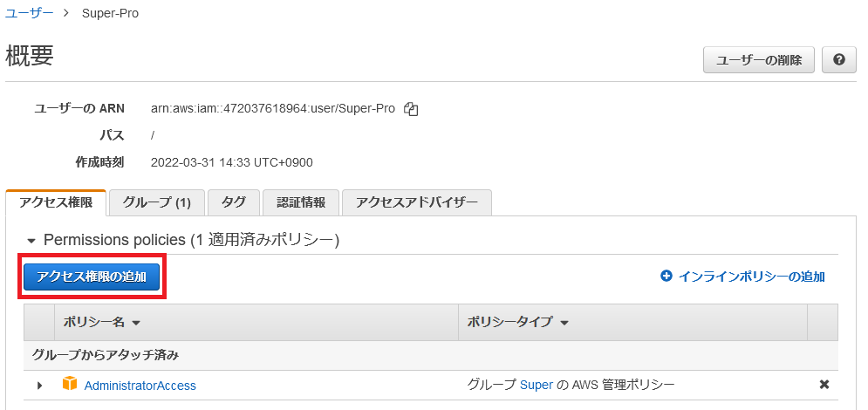Screen dimensions: 868x410
Task: Click the インラインポリシーの追加 link
Action: coord(751,277)
